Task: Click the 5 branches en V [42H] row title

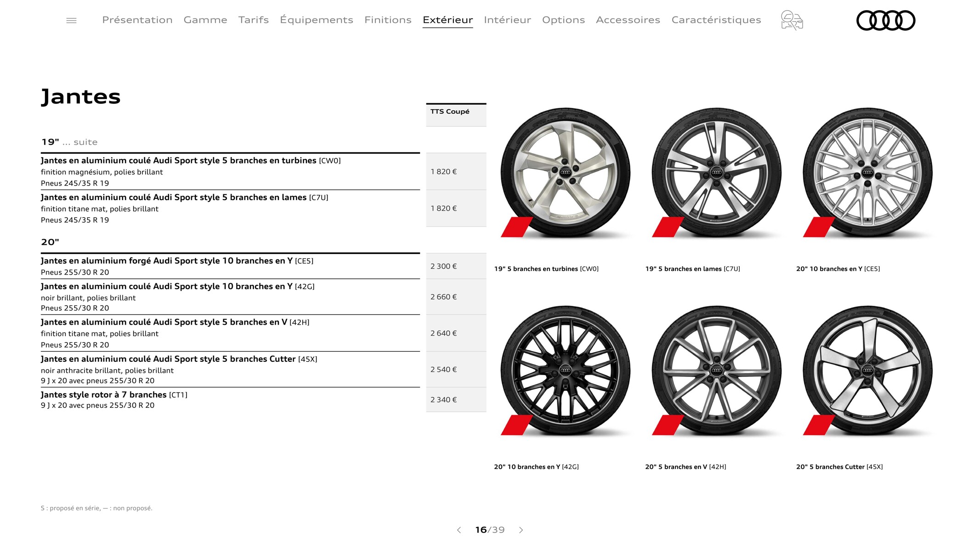Action: (175, 322)
